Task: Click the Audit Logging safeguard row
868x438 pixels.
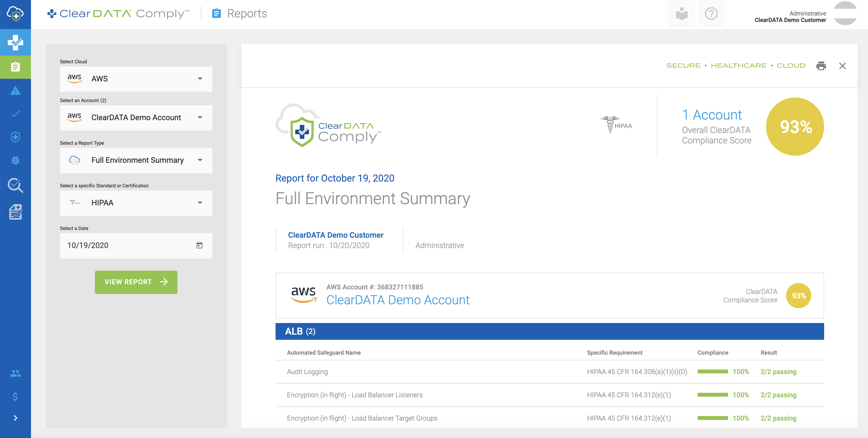Action: 550,371
